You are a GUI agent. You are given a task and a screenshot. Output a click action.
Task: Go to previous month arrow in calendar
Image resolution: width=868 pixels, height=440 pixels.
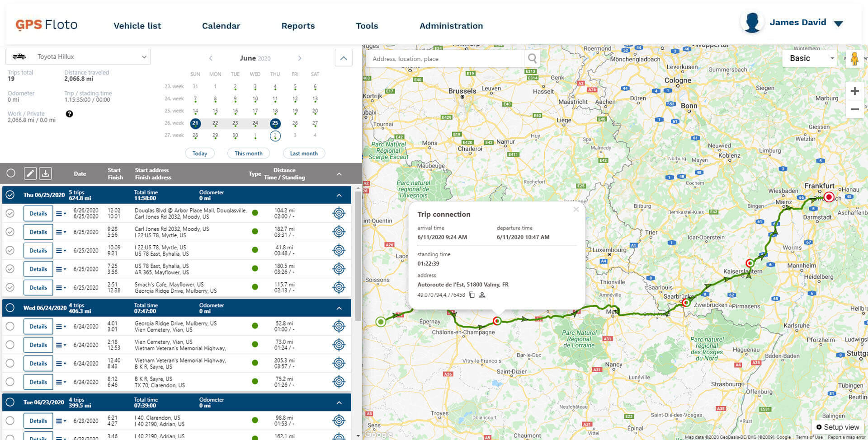coord(211,58)
